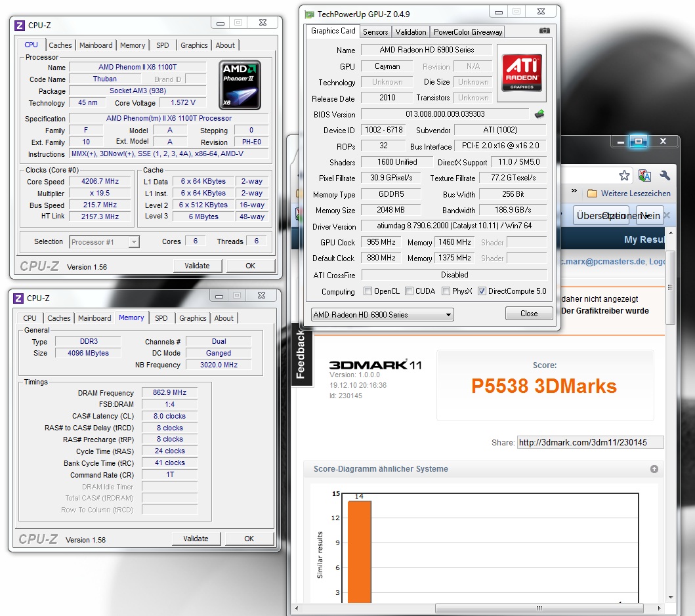Click the BIOS save chip icon

[x=539, y=114]
